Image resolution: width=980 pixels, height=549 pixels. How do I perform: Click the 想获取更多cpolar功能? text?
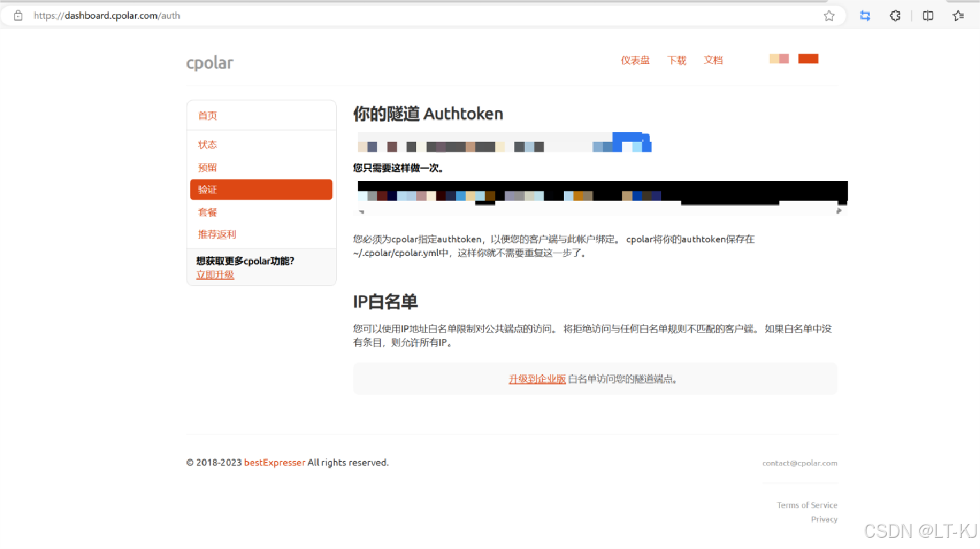tap(245, 261)
